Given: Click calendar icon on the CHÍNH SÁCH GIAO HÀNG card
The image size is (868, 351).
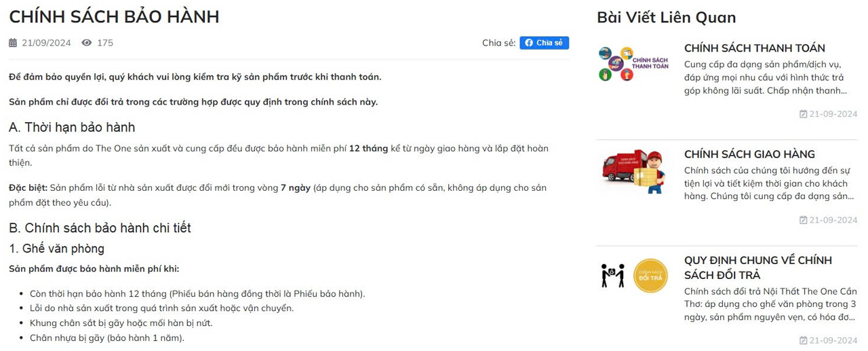Looking at the screenshot, I should 803,220.
